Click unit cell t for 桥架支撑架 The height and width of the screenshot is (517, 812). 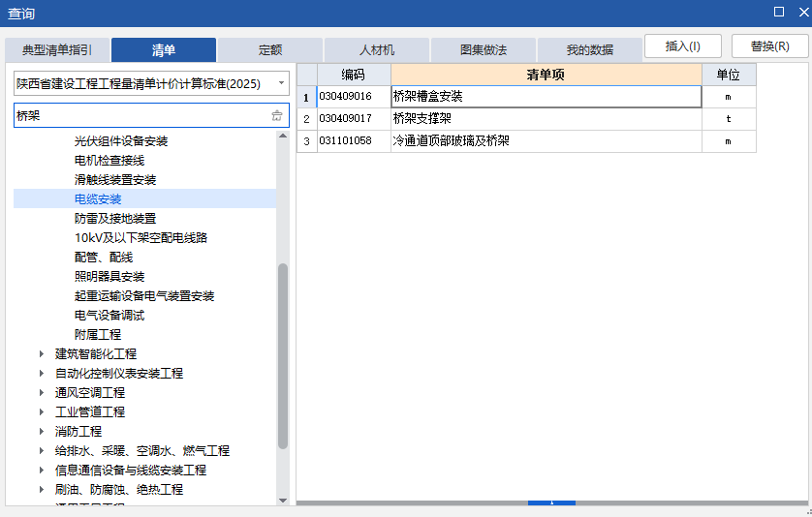click(729, 119)
